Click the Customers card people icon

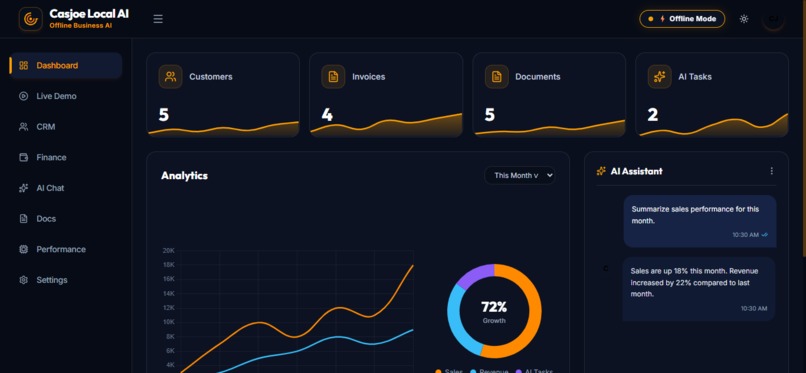point(170,77)
